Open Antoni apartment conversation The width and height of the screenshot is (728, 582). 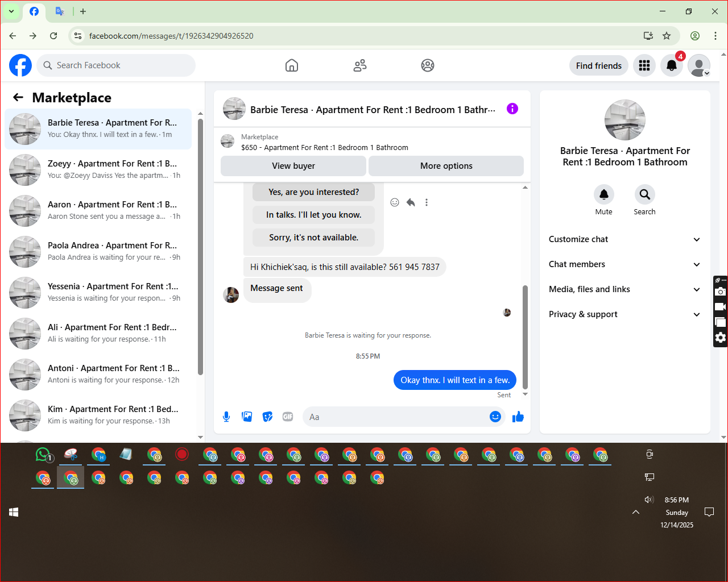click(x=98, y=375)
